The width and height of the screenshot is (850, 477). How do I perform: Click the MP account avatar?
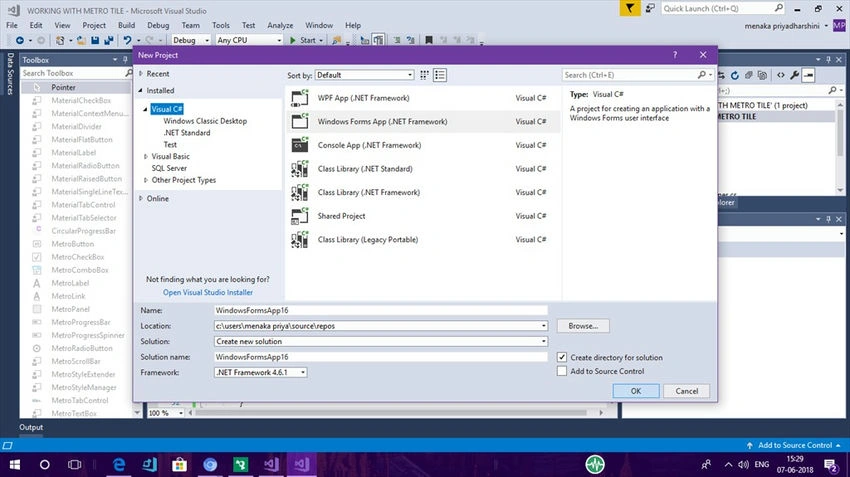[x=839, y=25]
